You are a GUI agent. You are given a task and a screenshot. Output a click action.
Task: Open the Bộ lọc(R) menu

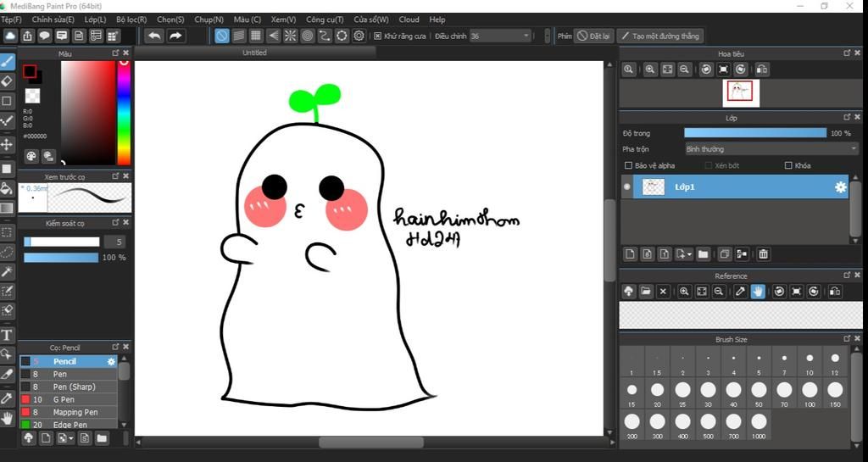131,19
